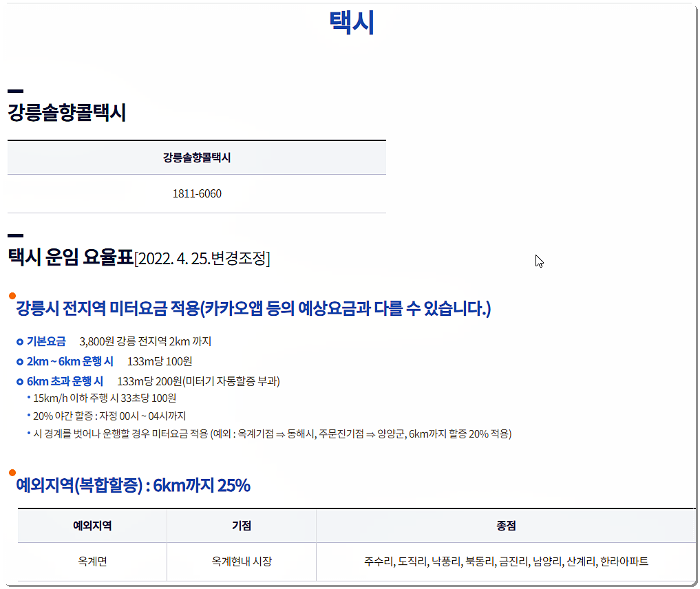
Task: Click the 기점 column header
Action: [x=242, y=526]
